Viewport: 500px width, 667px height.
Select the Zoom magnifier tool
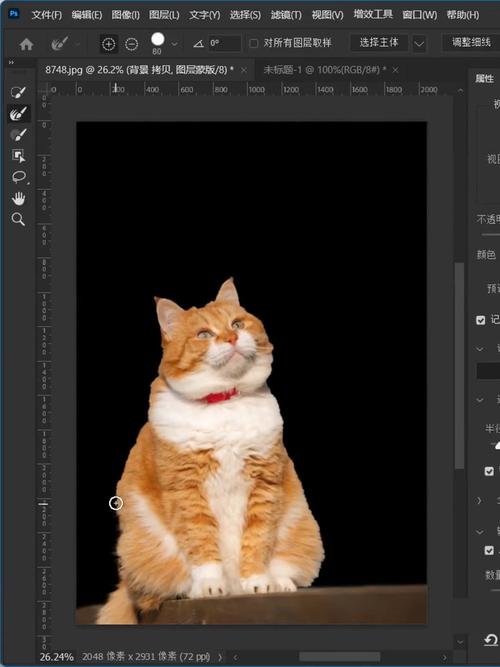tap(18, 219)
